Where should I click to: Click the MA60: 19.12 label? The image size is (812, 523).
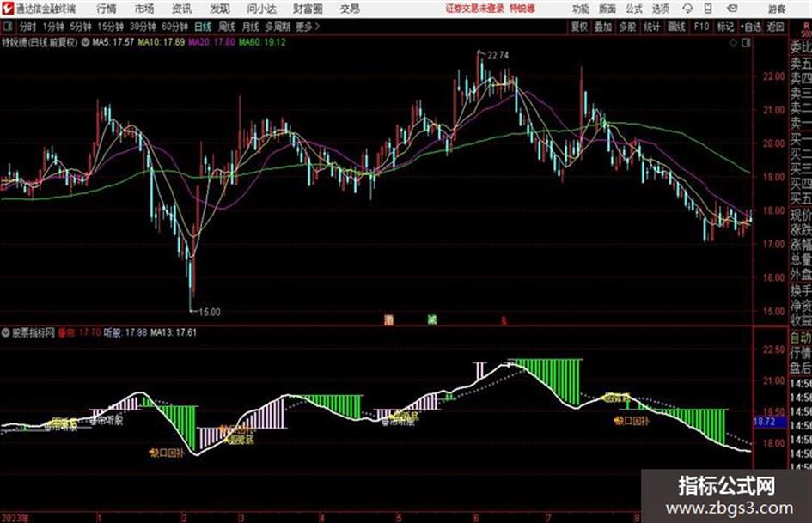[x=262, y=42]
